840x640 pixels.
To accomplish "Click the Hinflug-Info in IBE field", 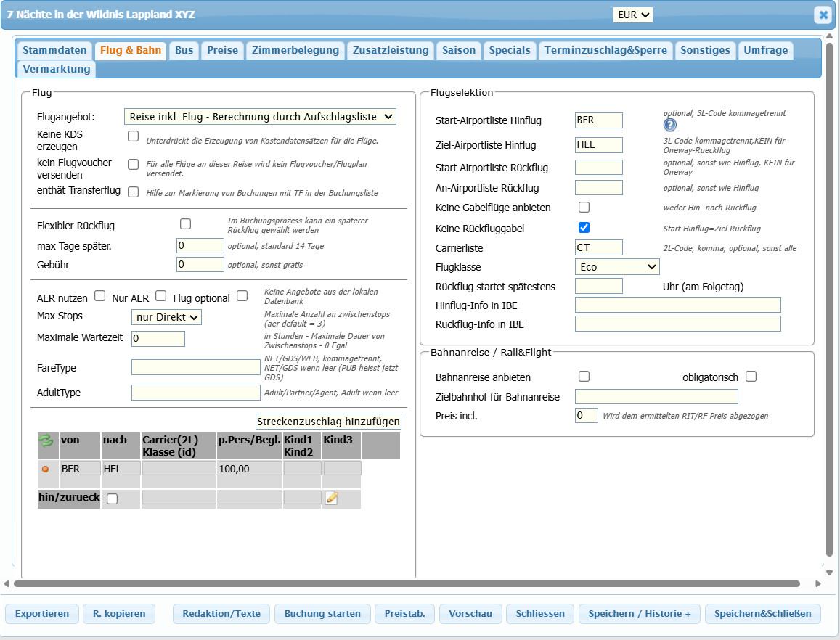I will [x=677, y=305].
